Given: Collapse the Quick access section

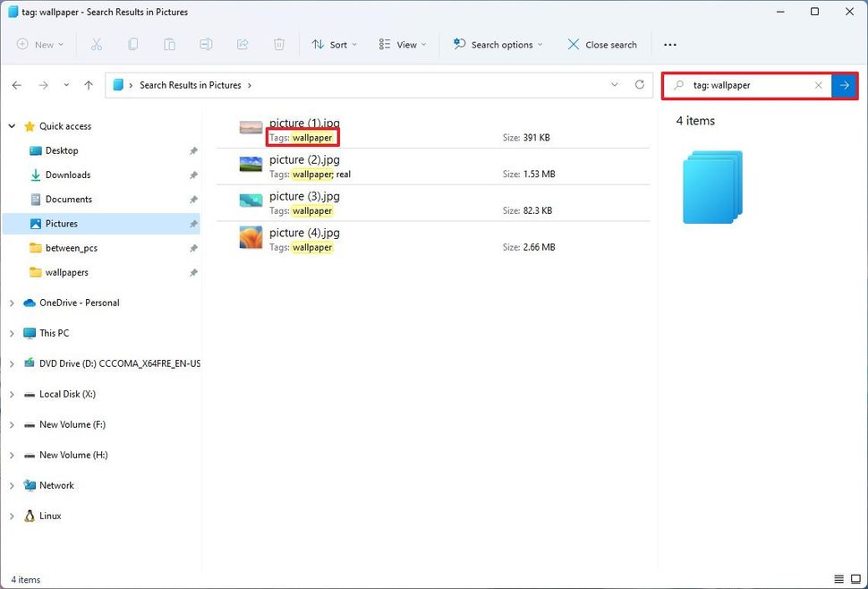Looking at the screenshot, I should pos(12,126).
